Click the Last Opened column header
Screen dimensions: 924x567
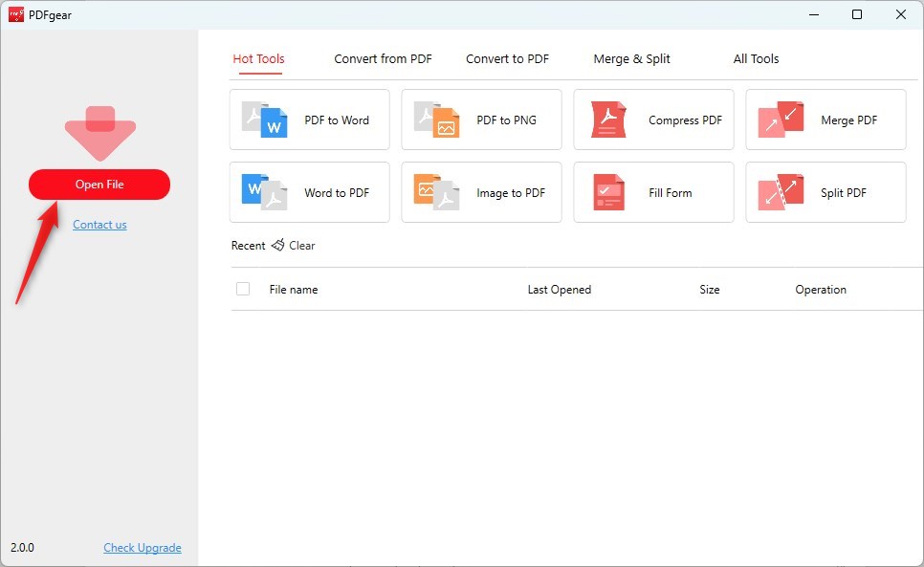559,289
